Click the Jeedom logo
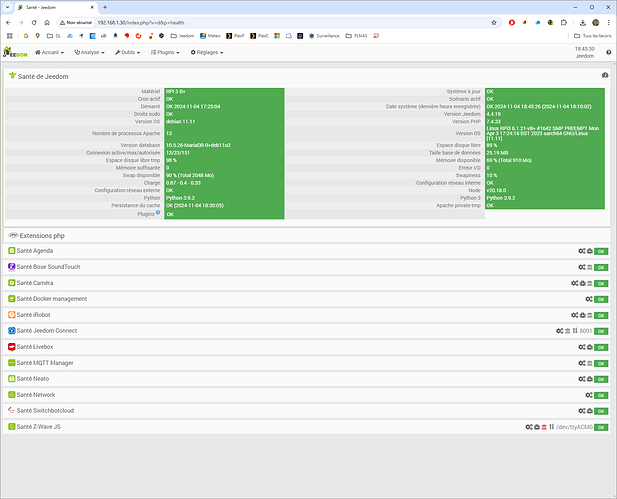This screenshot has width=617, height=499. (15, 52)
